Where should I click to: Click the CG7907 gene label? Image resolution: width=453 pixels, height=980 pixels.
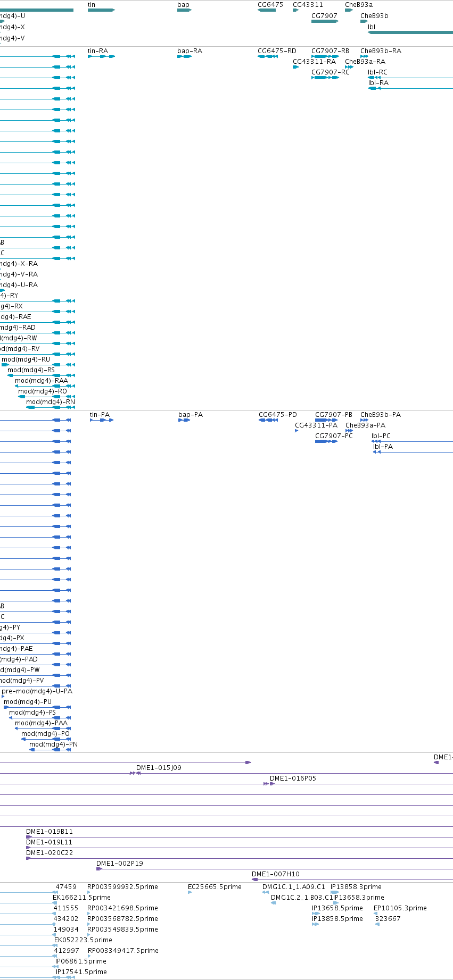coord(324,16)
